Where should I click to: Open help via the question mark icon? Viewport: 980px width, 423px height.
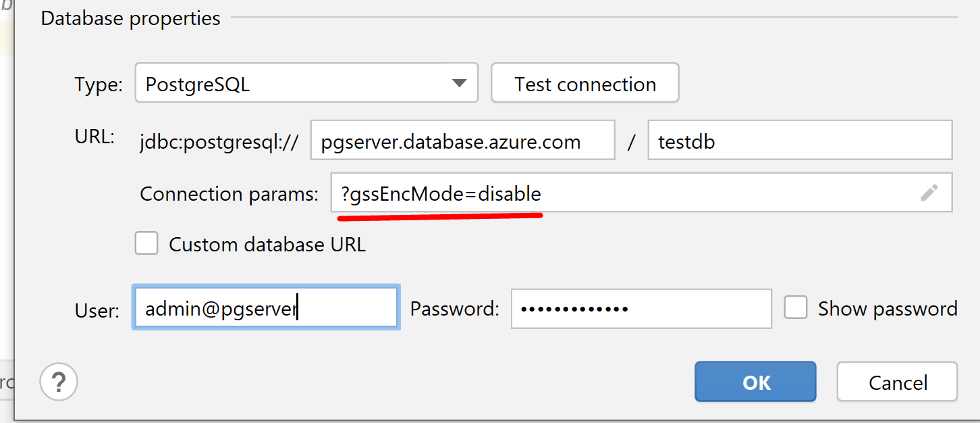[59, 382]
